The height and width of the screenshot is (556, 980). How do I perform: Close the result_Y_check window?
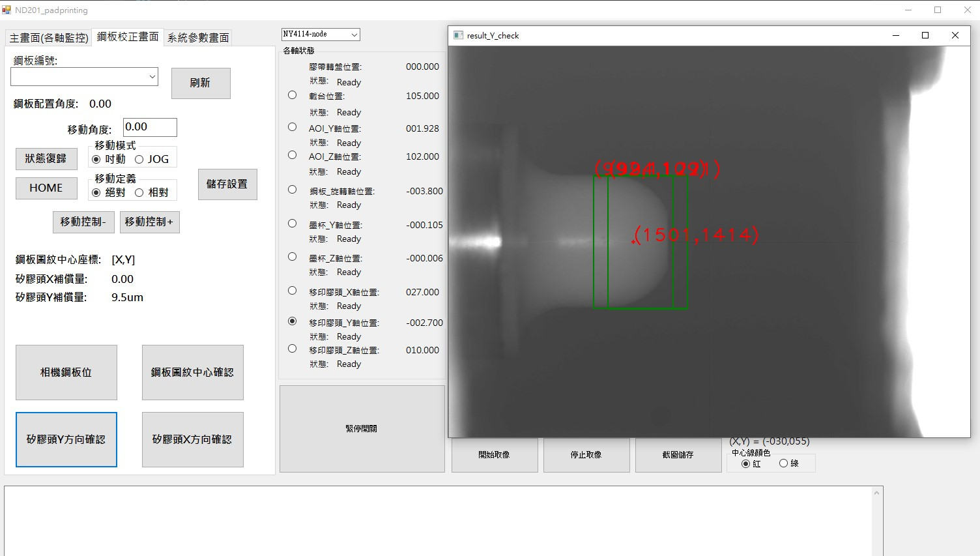click(x=955, y=35)
